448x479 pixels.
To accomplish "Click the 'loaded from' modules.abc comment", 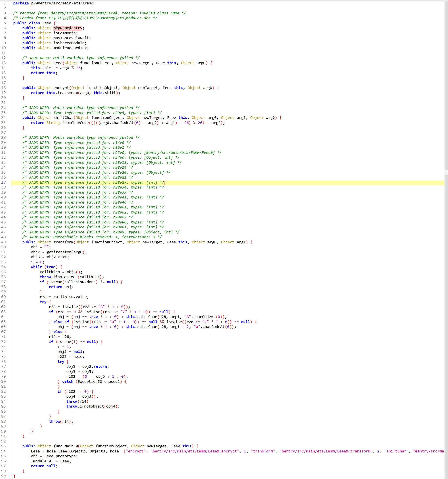I will tap(85, 18).
